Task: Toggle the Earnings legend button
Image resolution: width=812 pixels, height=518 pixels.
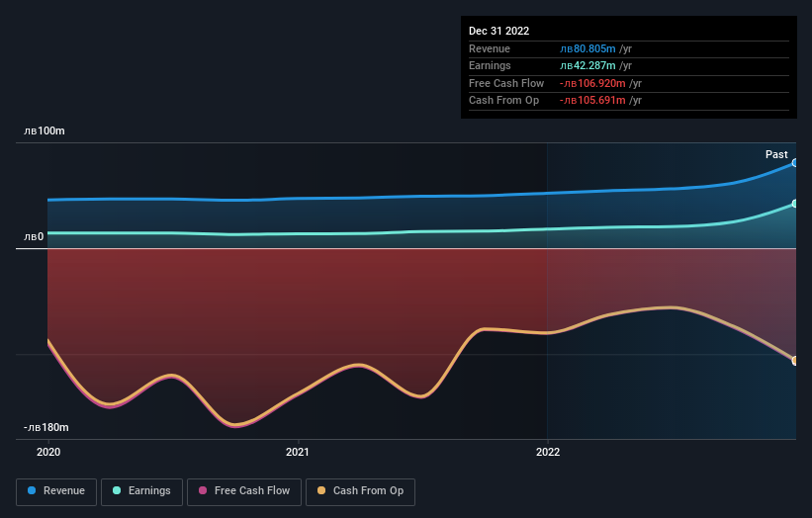Action: (141, 491)
